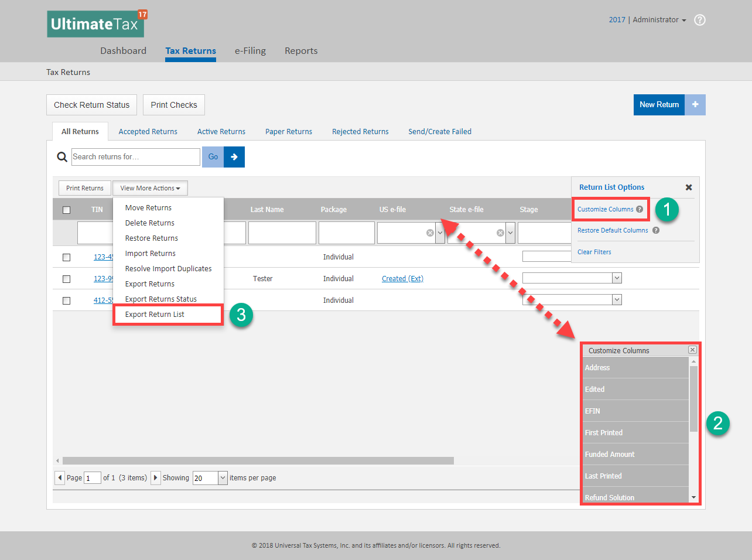Click the plus icon beside New Return
This screenshot has width=752, height=560.
695,105
